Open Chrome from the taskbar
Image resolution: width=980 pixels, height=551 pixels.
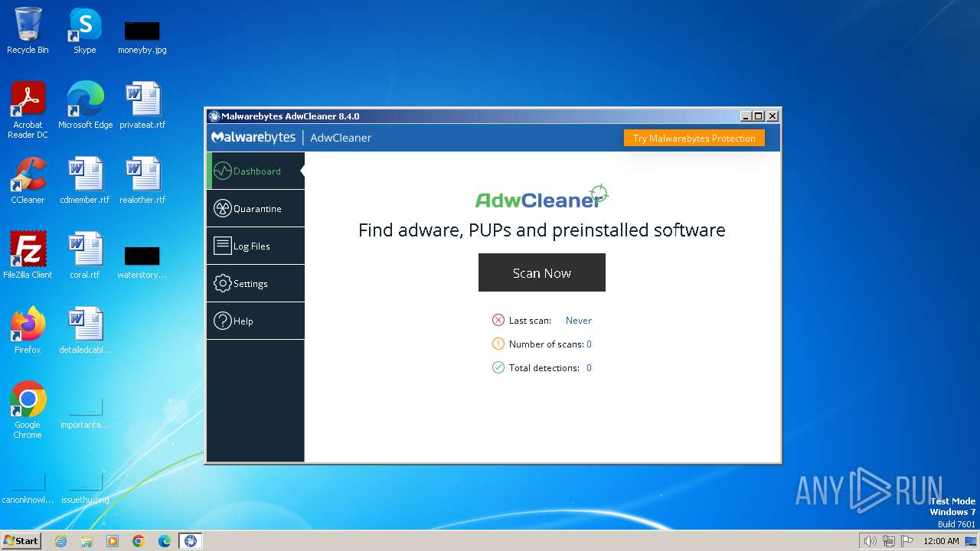point(139,541)
